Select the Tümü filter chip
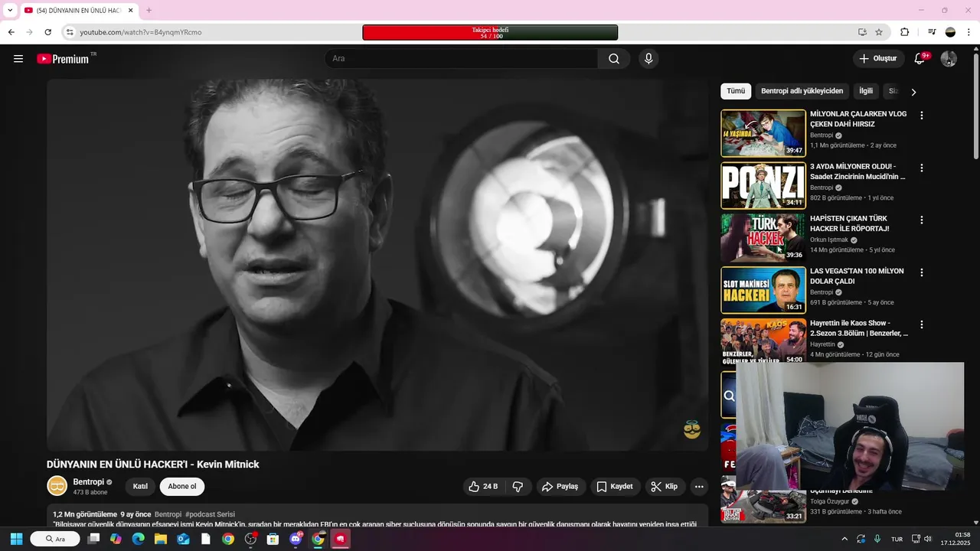 tap(736, 91)
